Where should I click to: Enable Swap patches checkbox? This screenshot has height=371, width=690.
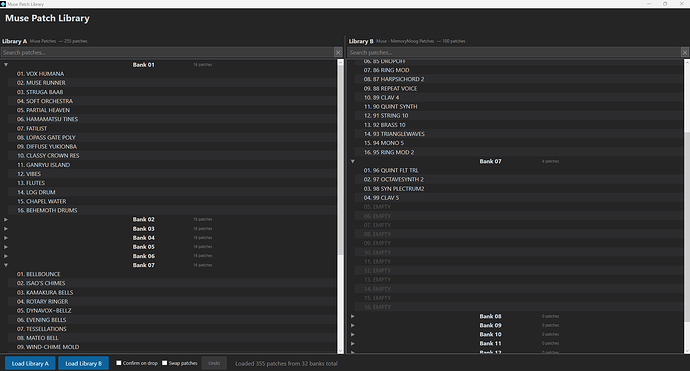pyautogui.click(x=165, y=363)
